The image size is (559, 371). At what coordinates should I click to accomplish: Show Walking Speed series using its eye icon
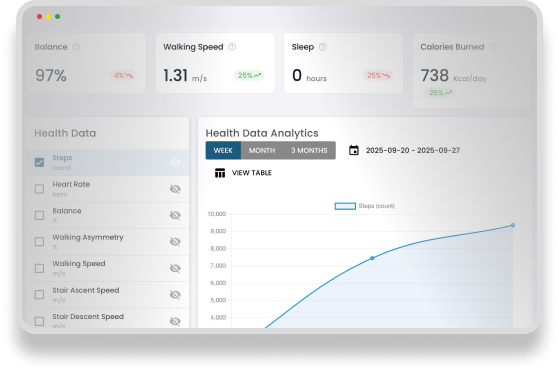coord(175,268)
